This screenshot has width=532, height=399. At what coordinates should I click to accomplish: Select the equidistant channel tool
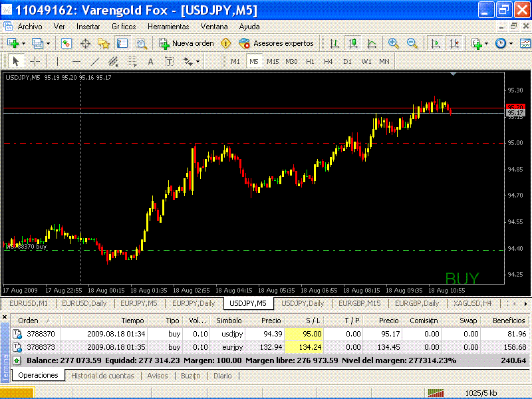pyautogui.click(x=113, y=61)
